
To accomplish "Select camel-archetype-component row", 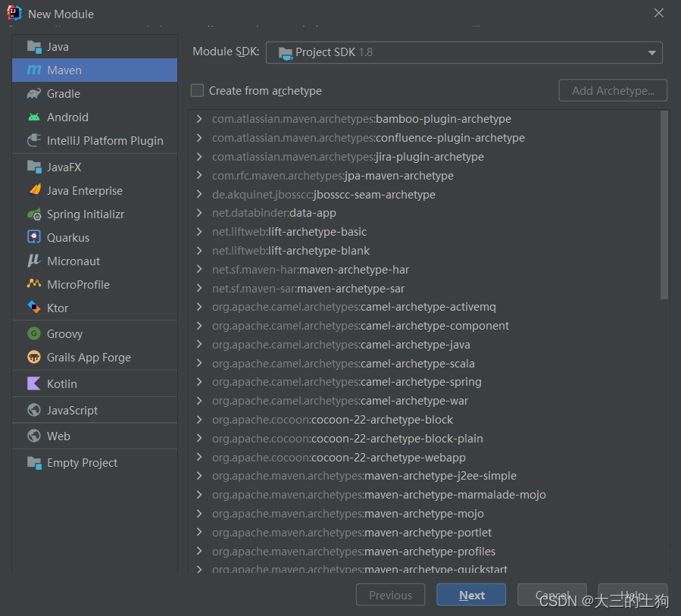I will [x=426, y=326].
